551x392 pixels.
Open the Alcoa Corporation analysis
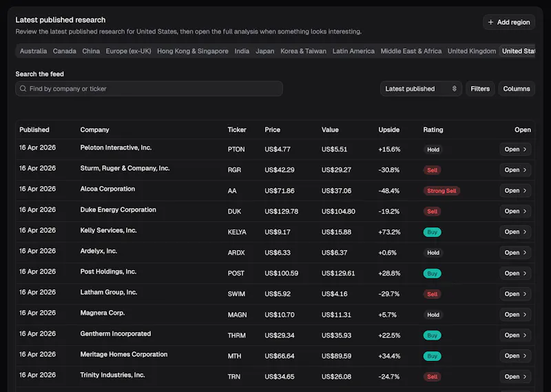[515, 191]
